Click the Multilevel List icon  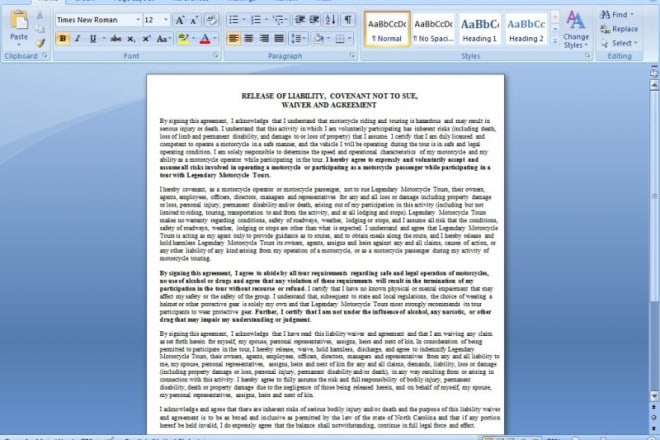(x=277, y=20)
